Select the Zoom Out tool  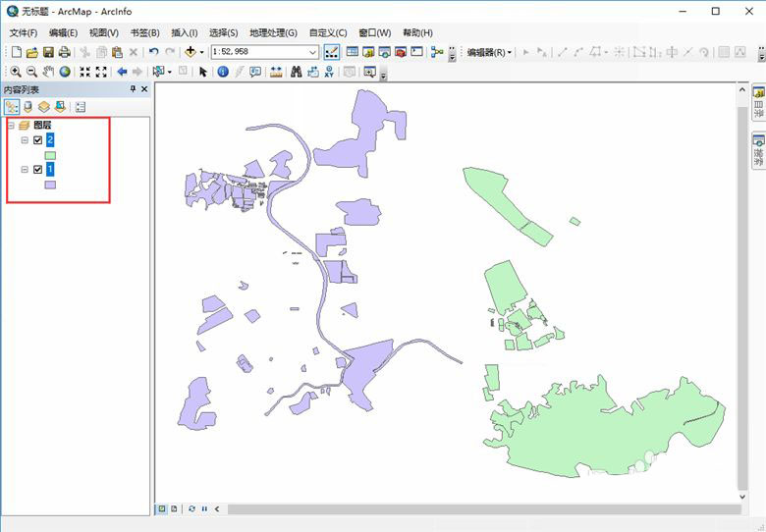pos(31,72)
